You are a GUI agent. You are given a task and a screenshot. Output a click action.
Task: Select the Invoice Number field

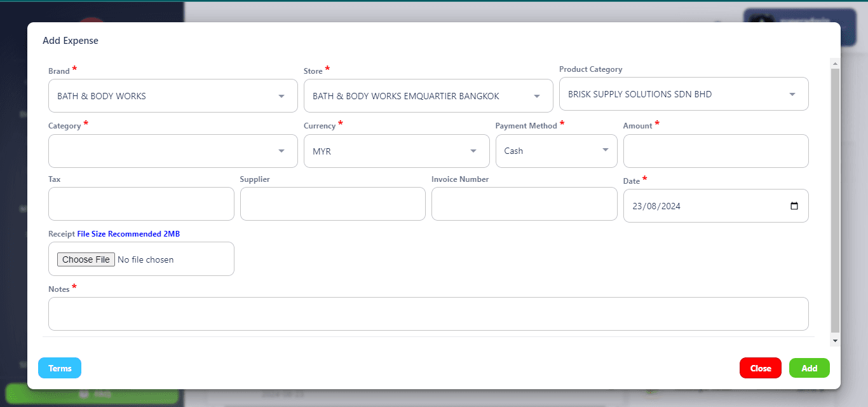[524, 204]
